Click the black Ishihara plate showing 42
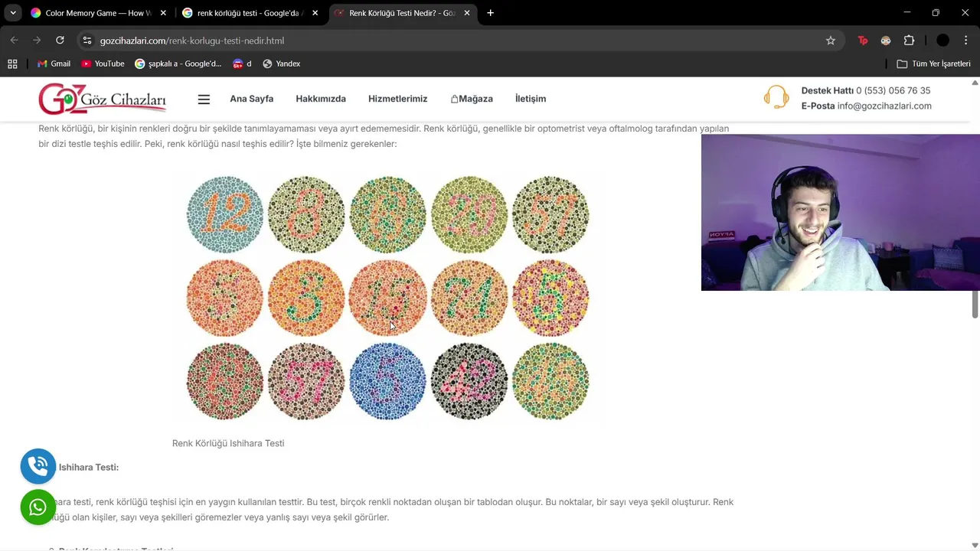Screen dimensions: 980x551 (x=469, y=380)
